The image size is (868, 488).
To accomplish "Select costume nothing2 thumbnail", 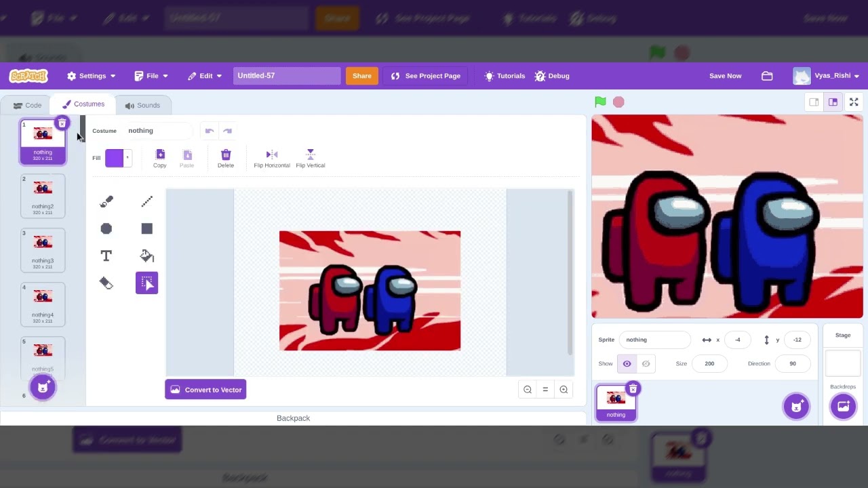I will (43, 196).
